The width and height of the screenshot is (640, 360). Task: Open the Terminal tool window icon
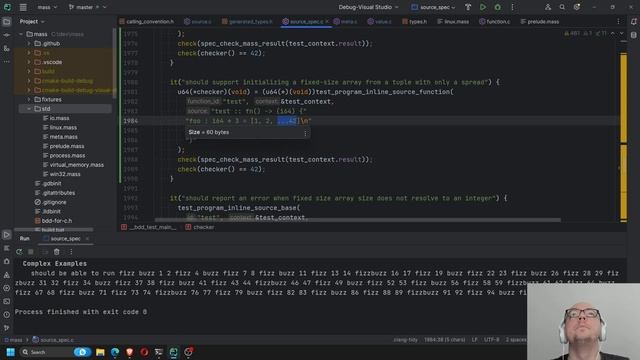point(7,301)
